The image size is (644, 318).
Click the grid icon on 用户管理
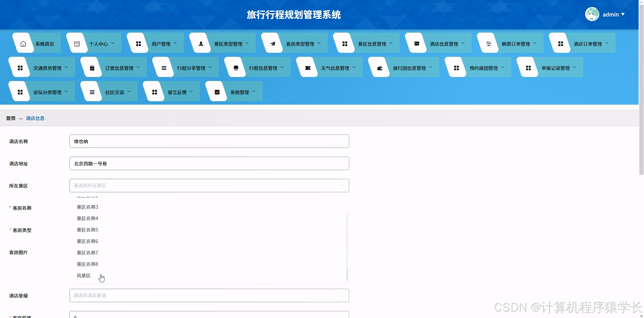point(138,43)
